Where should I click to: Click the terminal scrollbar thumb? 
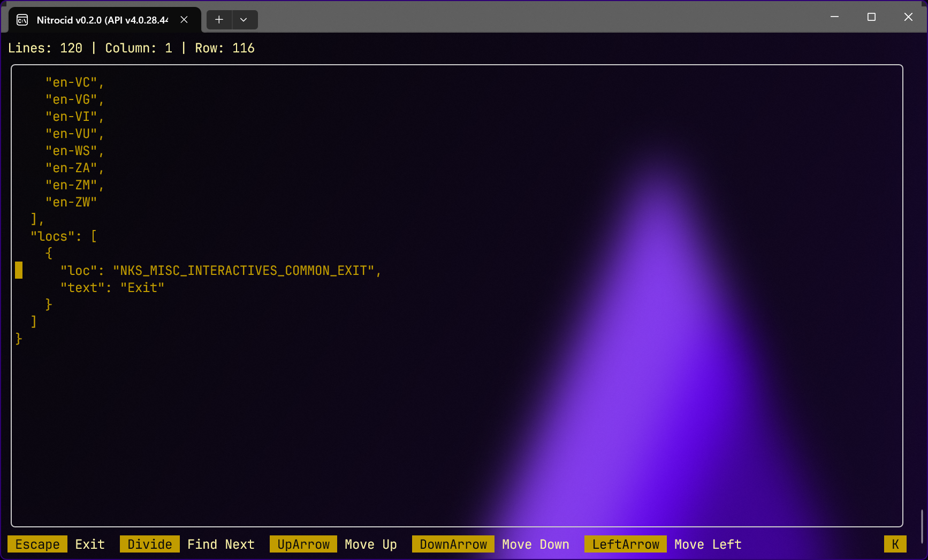click(922, 526)
